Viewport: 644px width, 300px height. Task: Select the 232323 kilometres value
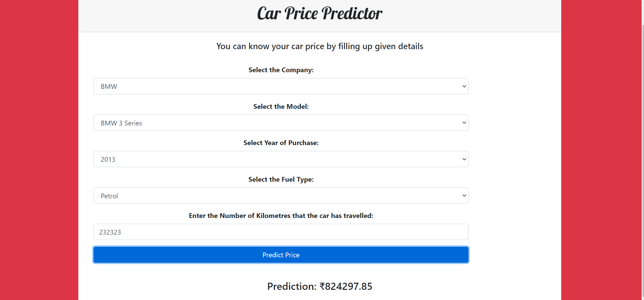pos(110,232)
